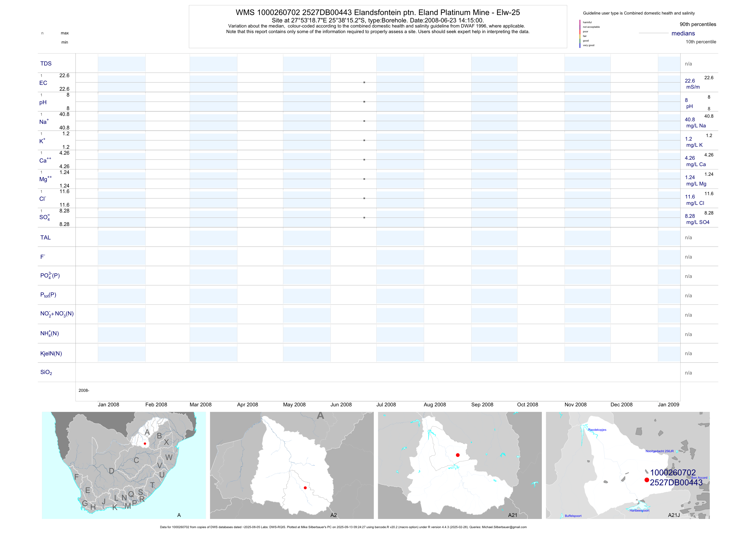
Task: Click the red site dot on map A
Action: pos(145,444)
